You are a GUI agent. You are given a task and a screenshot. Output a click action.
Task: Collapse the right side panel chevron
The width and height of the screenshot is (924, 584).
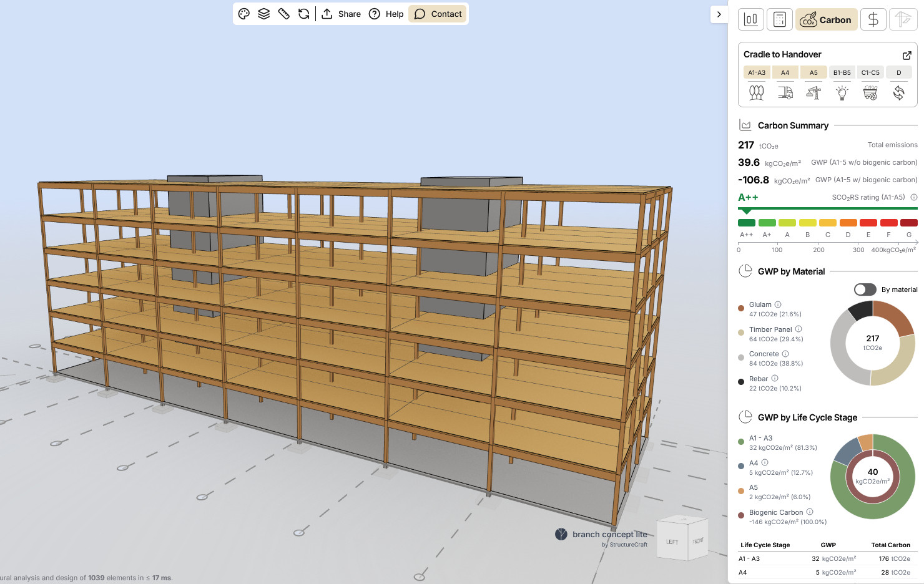(719, 14)
